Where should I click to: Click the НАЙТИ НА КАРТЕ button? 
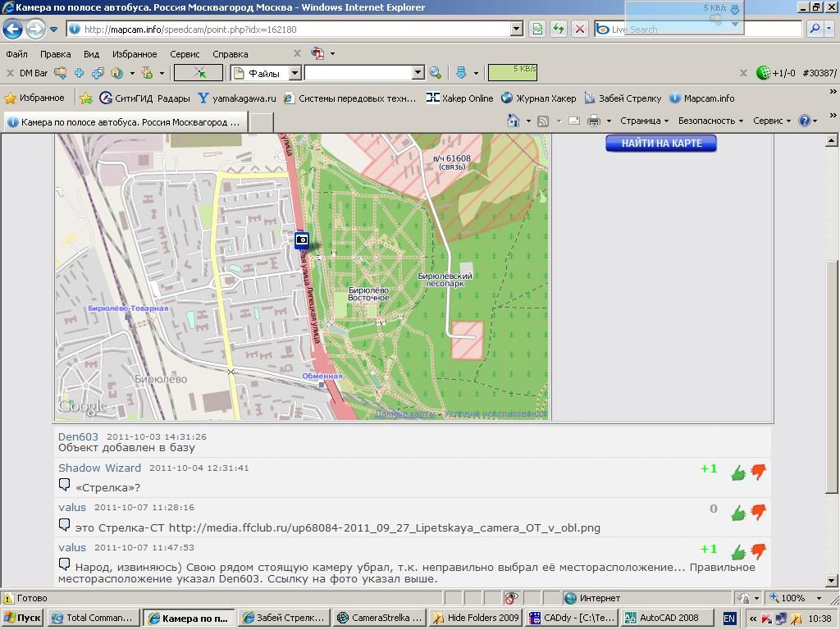661,143
